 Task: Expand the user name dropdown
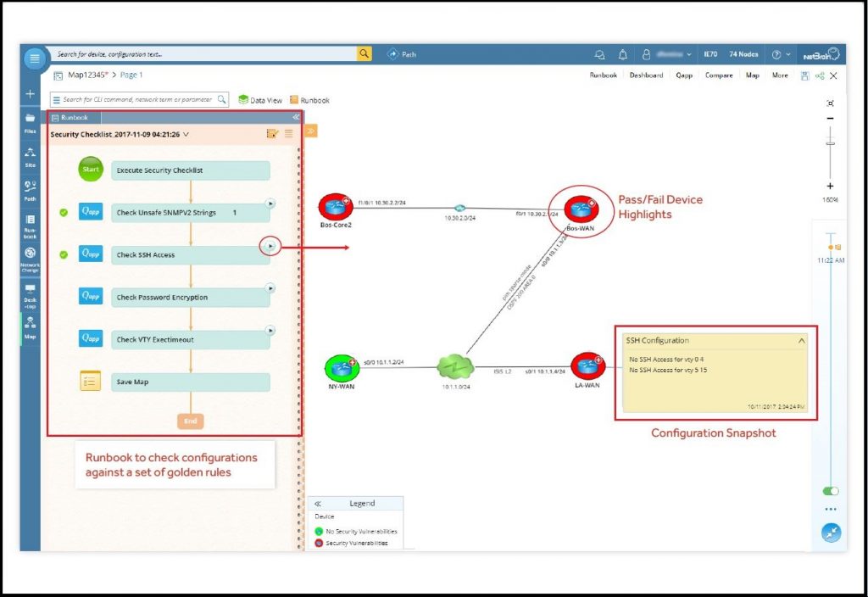pos(688,54)
